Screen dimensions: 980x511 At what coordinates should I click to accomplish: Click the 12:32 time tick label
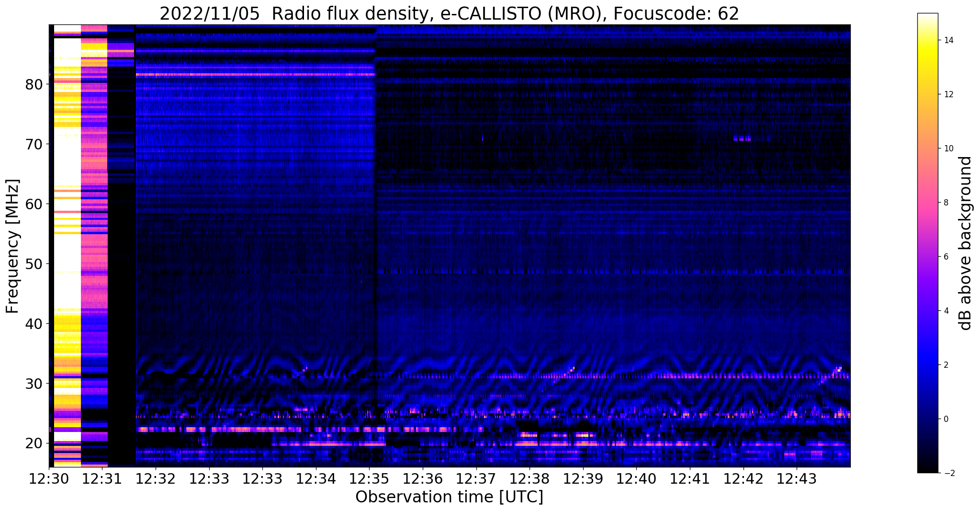click(x=156, y=479)
